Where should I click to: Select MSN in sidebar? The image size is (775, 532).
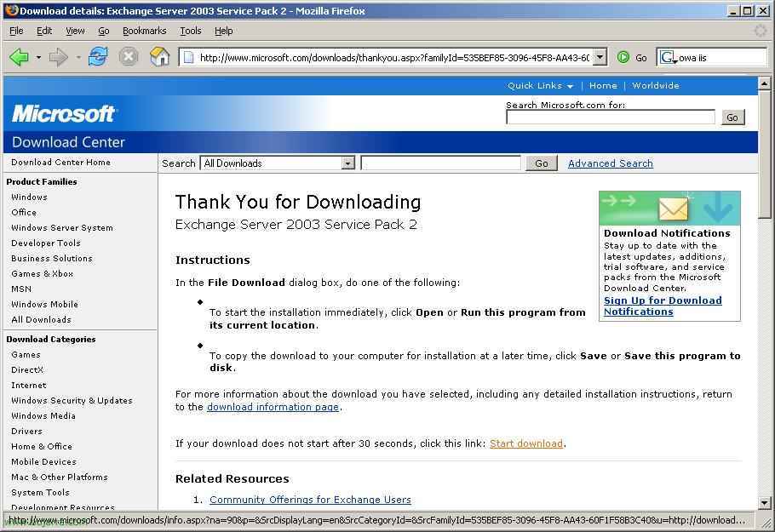21,289
